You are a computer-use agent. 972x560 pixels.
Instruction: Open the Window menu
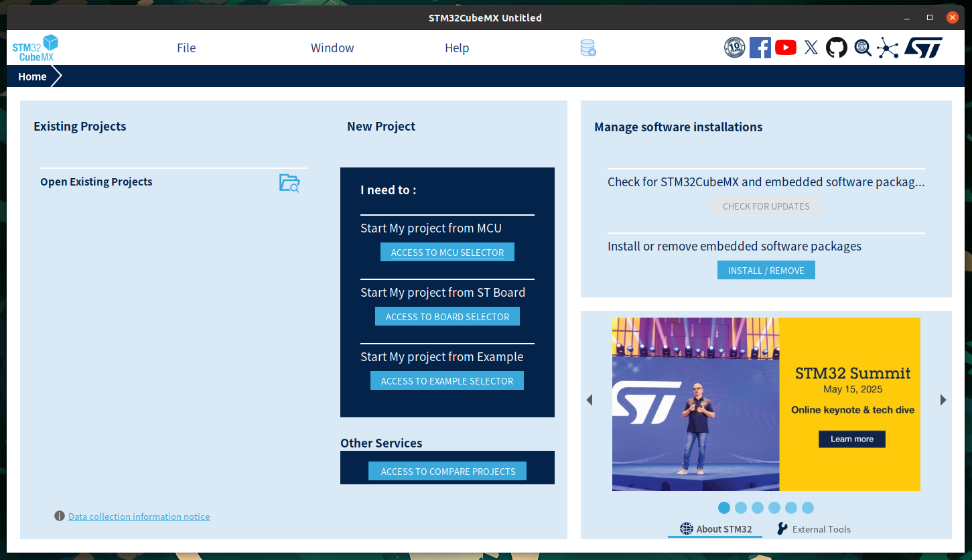332,48
